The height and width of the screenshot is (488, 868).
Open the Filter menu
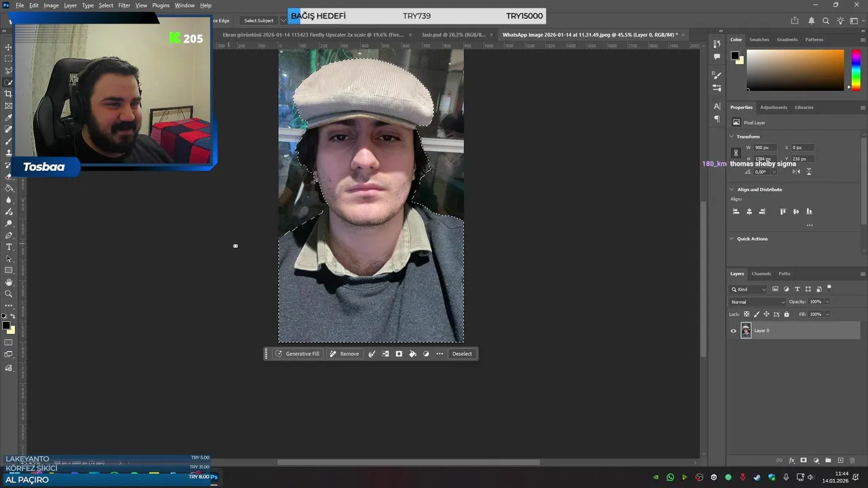[x=124, y=5]
